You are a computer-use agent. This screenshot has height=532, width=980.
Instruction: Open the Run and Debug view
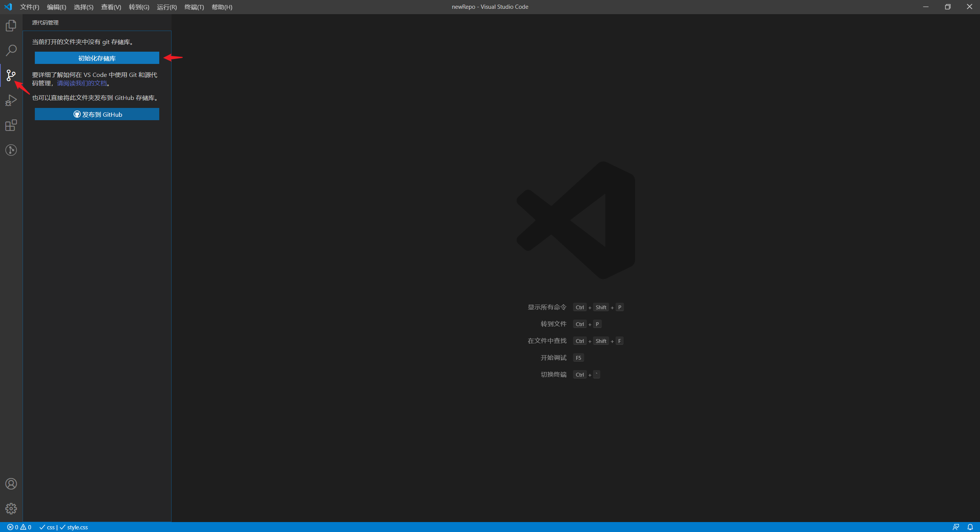coord(11,100)
